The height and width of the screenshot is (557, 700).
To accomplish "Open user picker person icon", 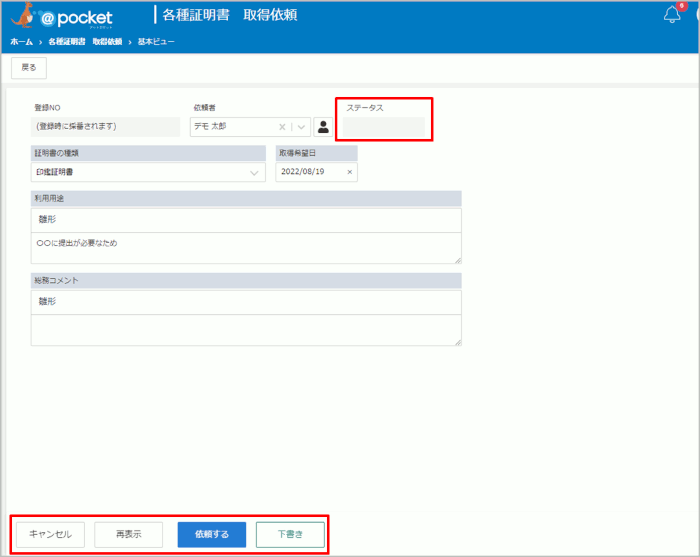I will tap(323, 127).
